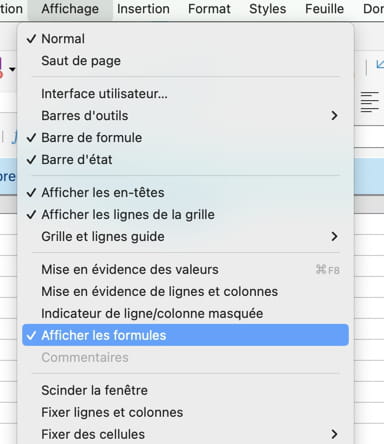
Task: Expand Grille et lignes guide submenu
Action: [x=185, y=237]
